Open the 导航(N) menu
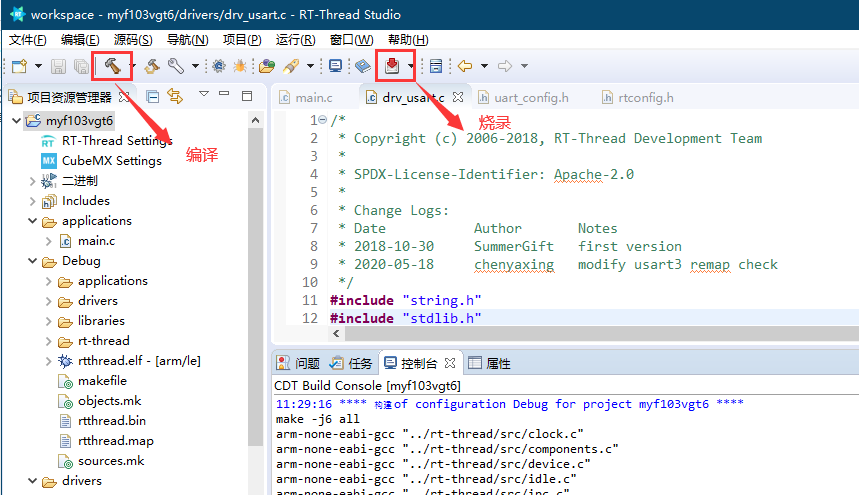Viewport: 859px width, 495px height. (x=187, y=40)
